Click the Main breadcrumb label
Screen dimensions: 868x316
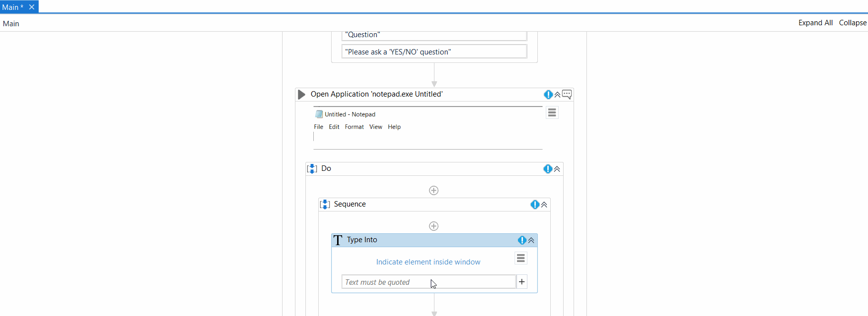[x=10, y=23]
